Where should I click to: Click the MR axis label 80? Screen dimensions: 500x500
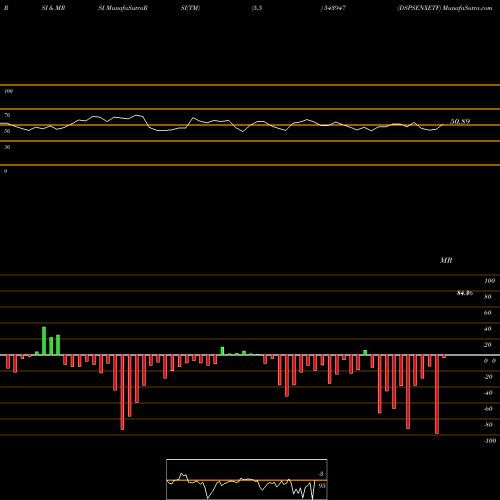pyautogui.click(x=487, y=297)
